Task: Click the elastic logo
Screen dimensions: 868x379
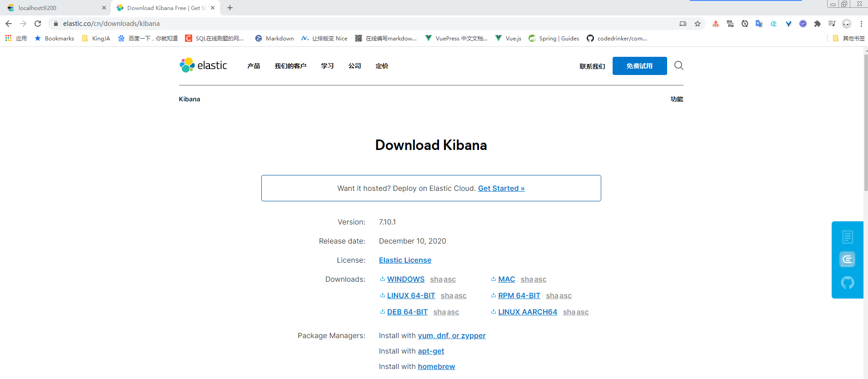Action: (x=203, y=65)
